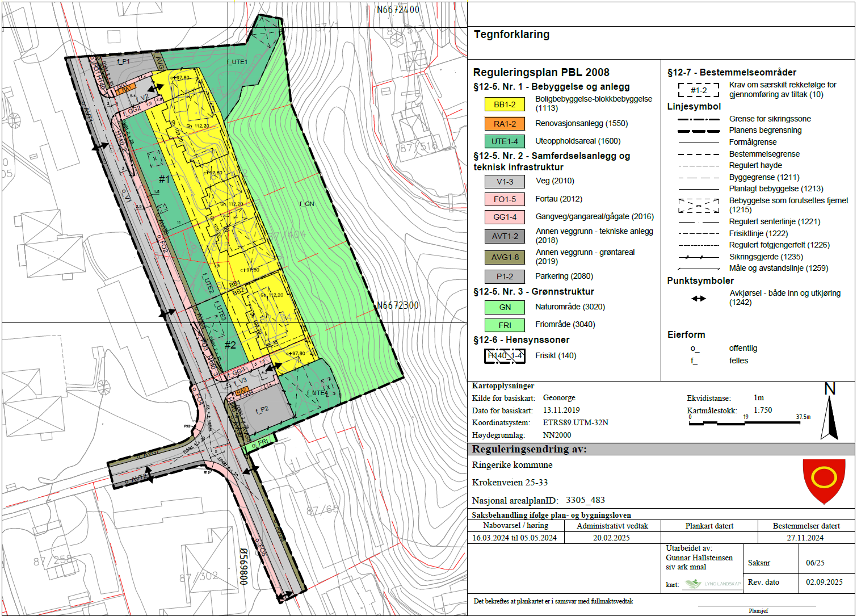Click the Nasjonal arealplanID value 3305_483
Screen dimensions: 857x616
tap(585, 500)
